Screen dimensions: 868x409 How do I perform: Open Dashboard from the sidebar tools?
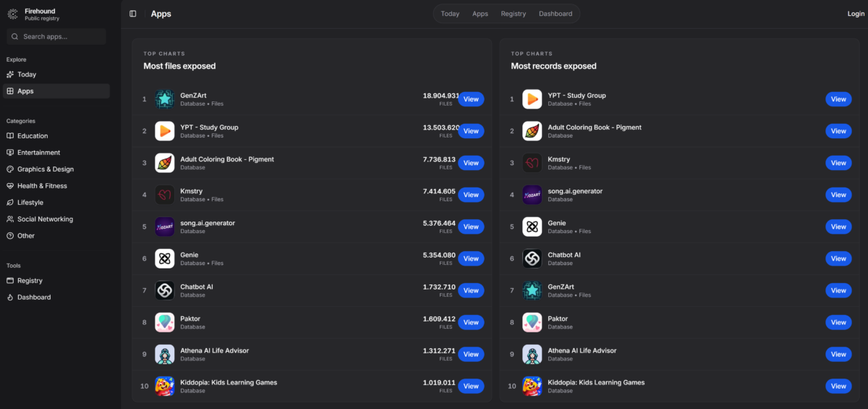click(x=34, y=298)
